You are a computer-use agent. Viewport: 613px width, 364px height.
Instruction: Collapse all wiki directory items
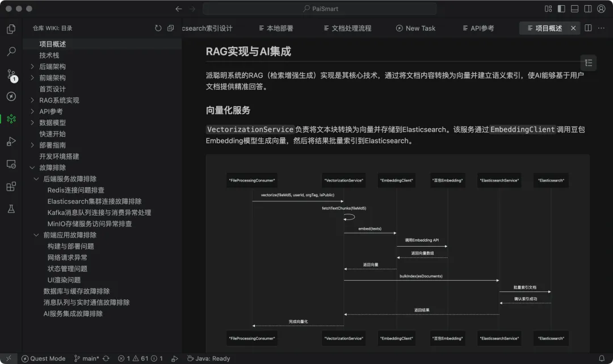170,28
